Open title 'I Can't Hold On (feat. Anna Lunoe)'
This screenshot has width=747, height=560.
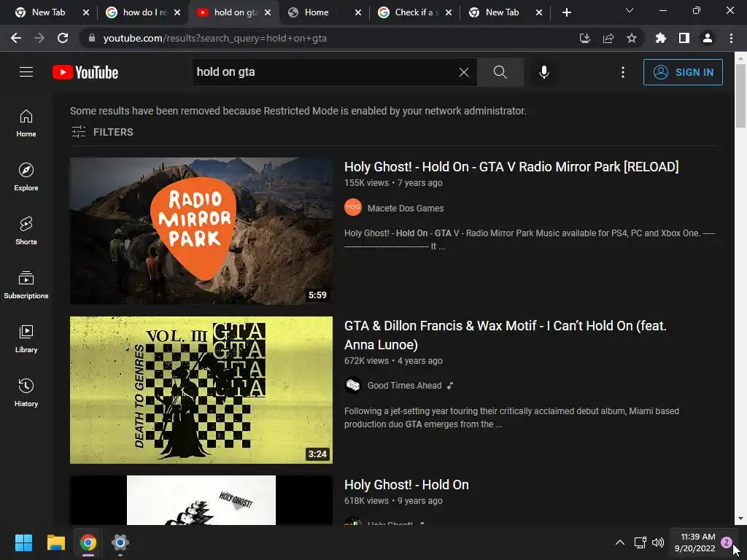(506, 335)
